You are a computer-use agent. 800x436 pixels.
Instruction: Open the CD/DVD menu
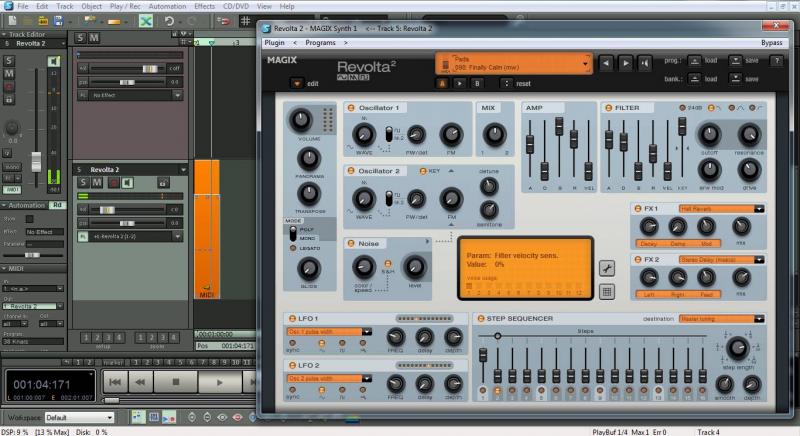click(x=236, y=6)
